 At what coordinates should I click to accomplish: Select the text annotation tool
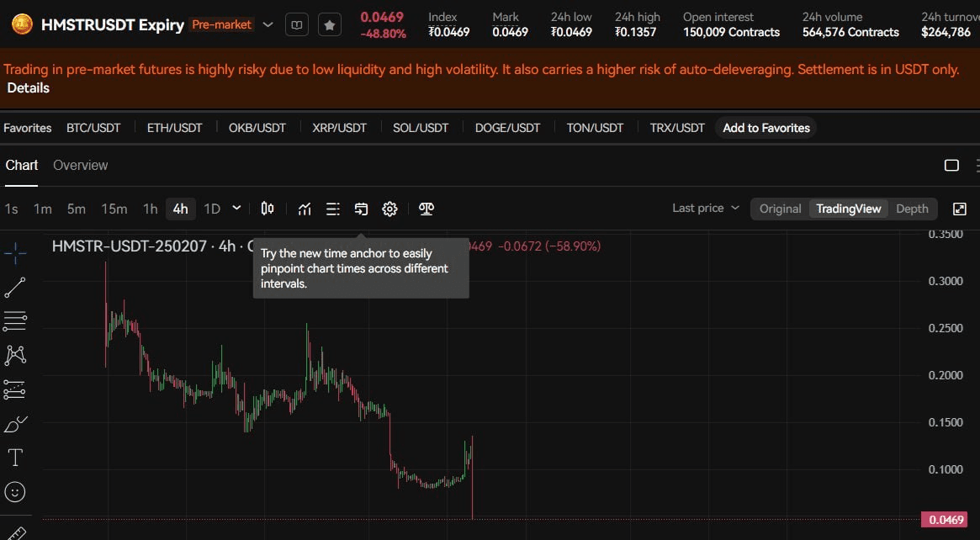(15, 458)
